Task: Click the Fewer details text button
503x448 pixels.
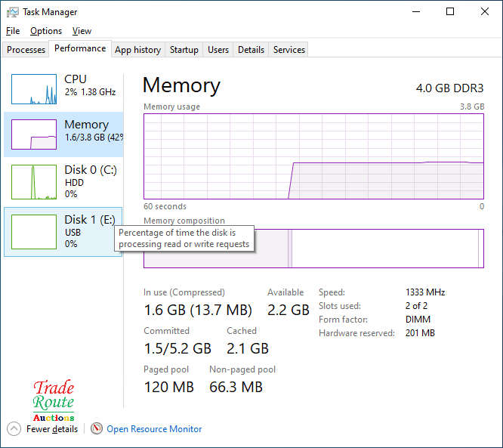Action: tap(52, 429)
